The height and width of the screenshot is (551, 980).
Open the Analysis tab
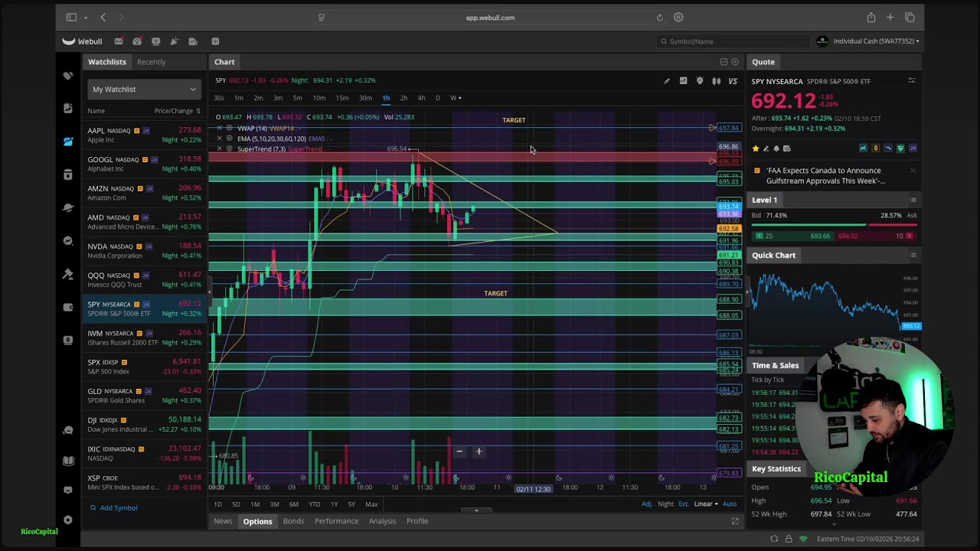pos(382,521)
